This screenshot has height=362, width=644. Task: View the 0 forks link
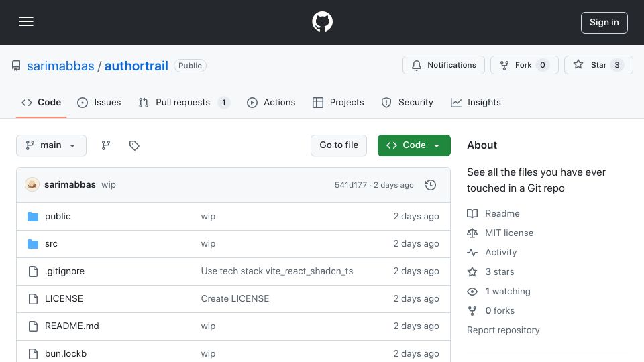pyautogui.click(x=499, y=310)
